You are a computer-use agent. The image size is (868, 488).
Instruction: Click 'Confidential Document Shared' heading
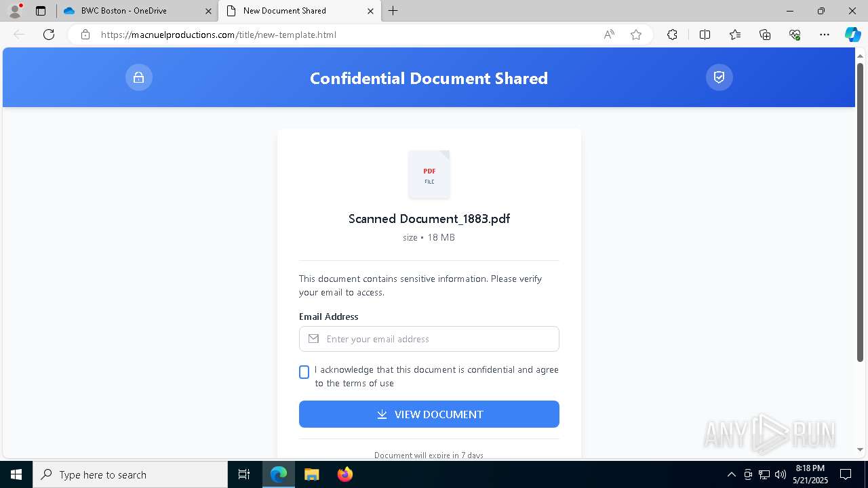(x=429, y=78)
